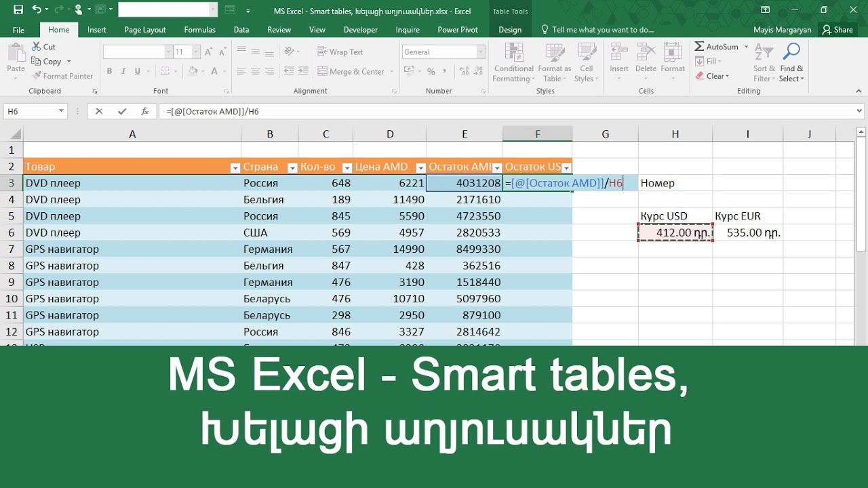Image resolution: width=868 pixels, height=488 pixels.
Task: Click the Fill down command
Action: click(x=708, y=62)
